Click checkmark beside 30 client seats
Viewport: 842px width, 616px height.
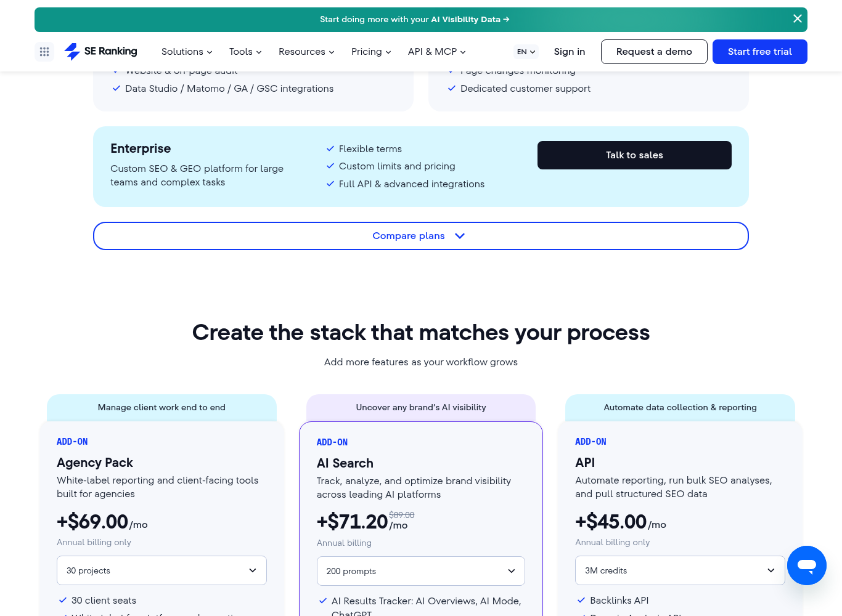[62, 600]
